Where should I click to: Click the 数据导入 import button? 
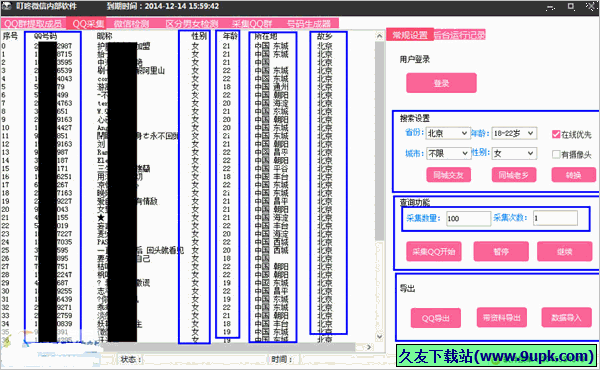coord(566,317)
